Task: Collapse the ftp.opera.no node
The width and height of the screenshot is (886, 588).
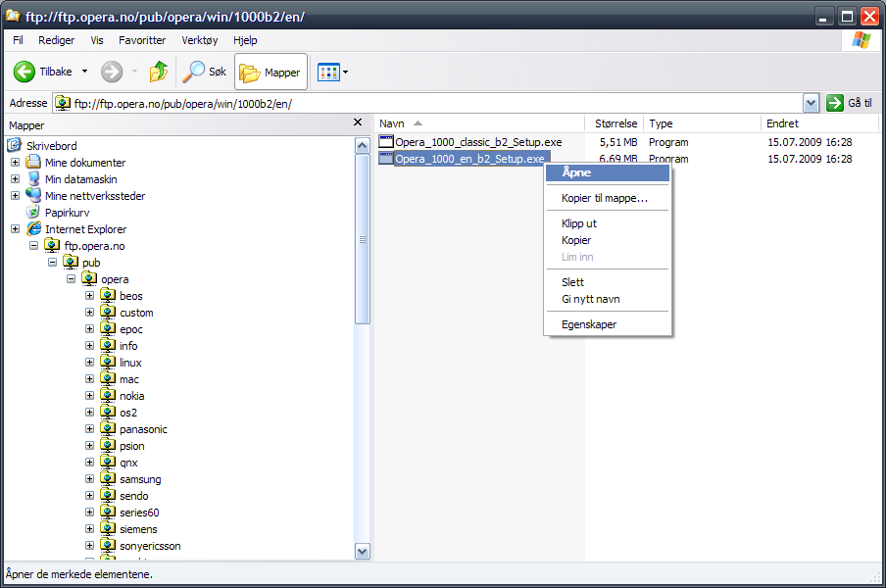Action: pos(34,246)
